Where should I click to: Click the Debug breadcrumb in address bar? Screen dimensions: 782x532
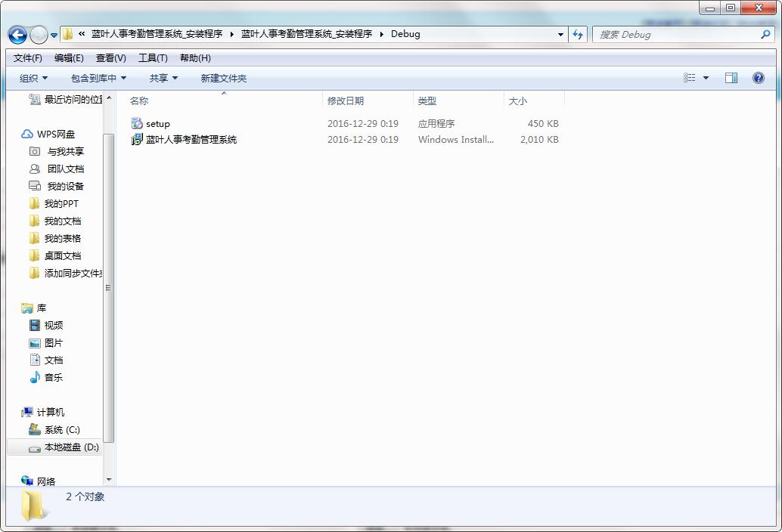pos(405,34)
